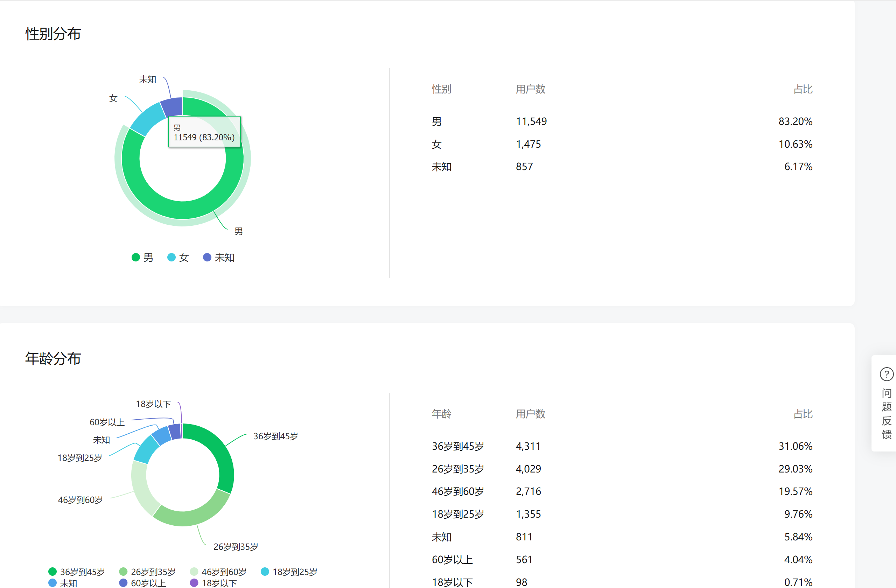Open the 问题反馈 feedback text button

(887, 414)
